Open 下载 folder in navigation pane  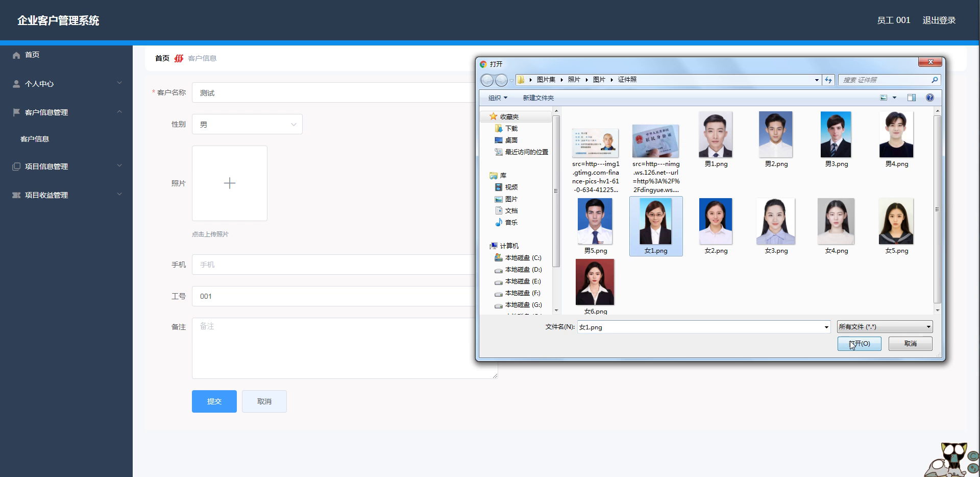tap(511, 129)
